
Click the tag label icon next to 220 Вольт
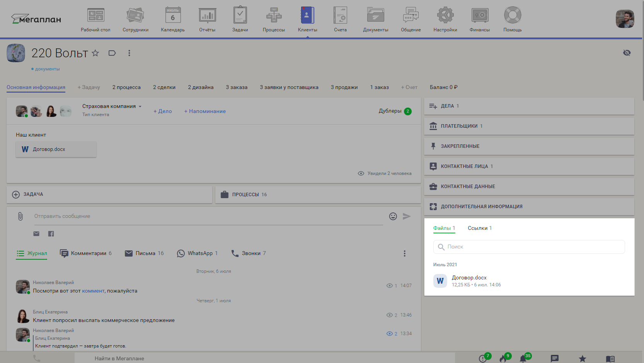112,53
